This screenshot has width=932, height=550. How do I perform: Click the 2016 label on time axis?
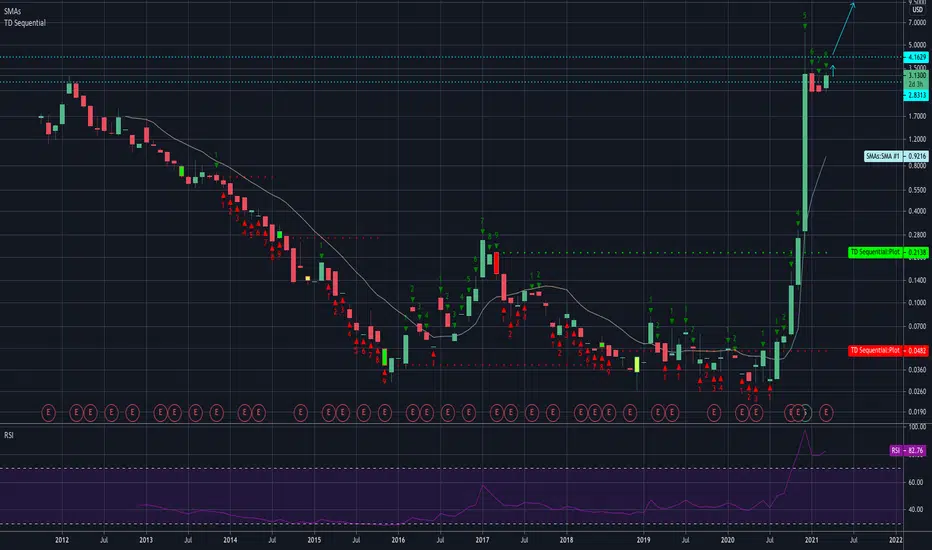point(398,540)
